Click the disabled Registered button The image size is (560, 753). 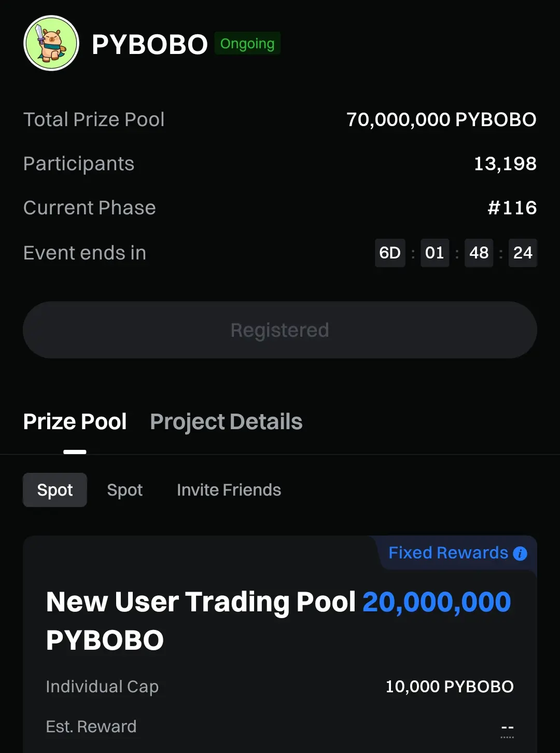click(280, 330)
